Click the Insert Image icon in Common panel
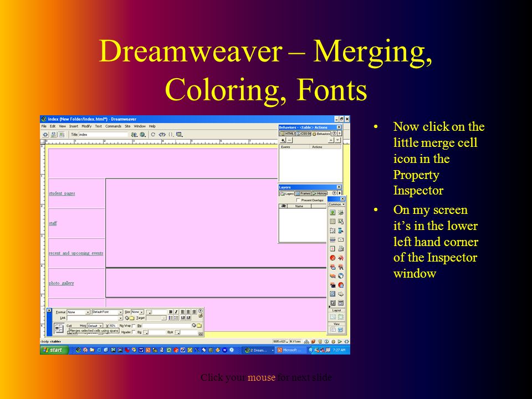Image resolution: width=532 pixels, height=399 pixels. click(x=332, y=213)
